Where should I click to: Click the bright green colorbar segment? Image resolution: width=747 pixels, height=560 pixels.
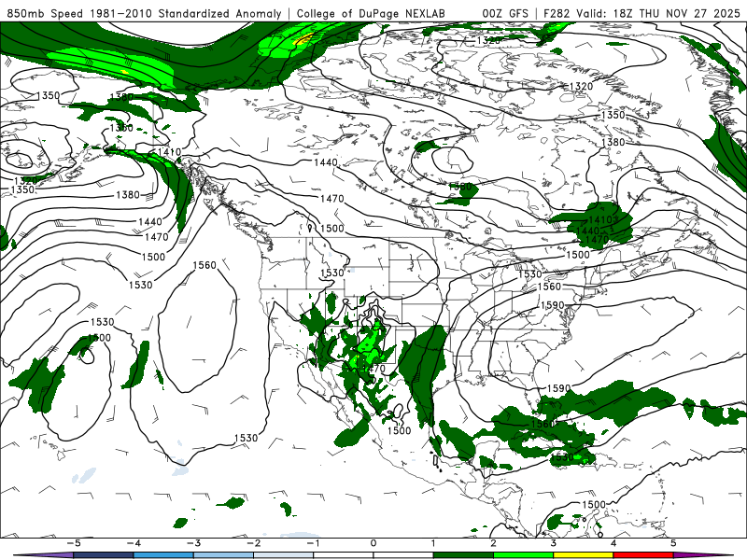click(523, 555)
